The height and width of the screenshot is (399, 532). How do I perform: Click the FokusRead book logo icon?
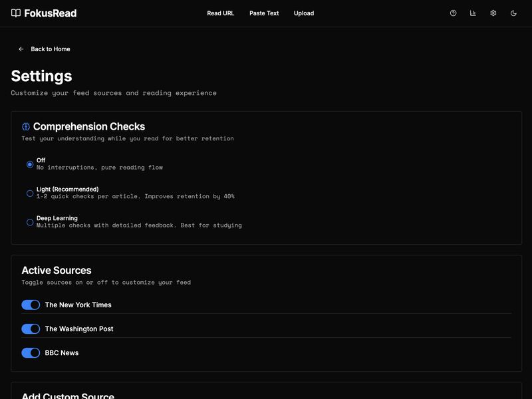[15, 13]
